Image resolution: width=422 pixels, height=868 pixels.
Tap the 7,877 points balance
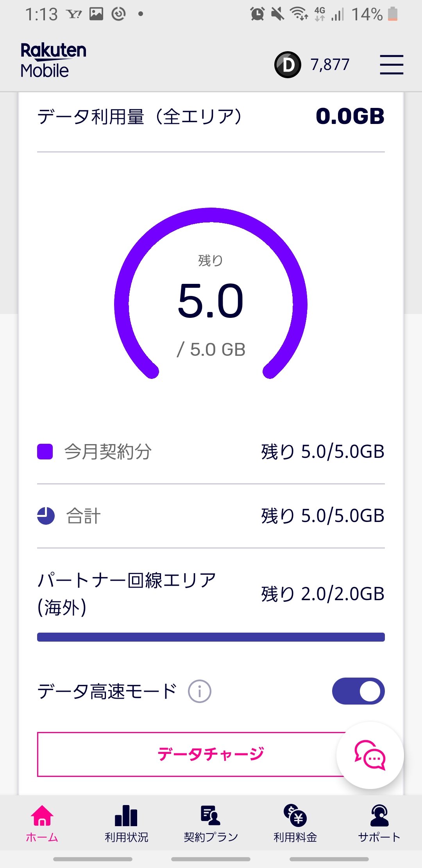pos(330,65)
